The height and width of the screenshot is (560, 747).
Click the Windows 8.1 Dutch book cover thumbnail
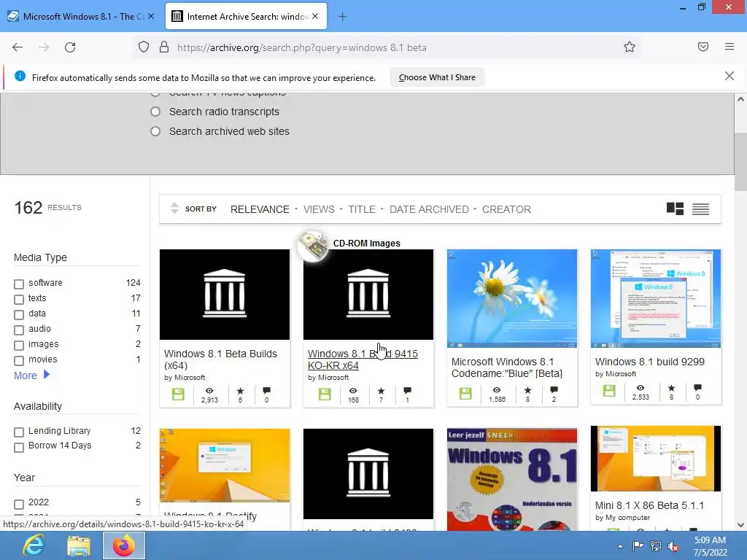[512, 480]
